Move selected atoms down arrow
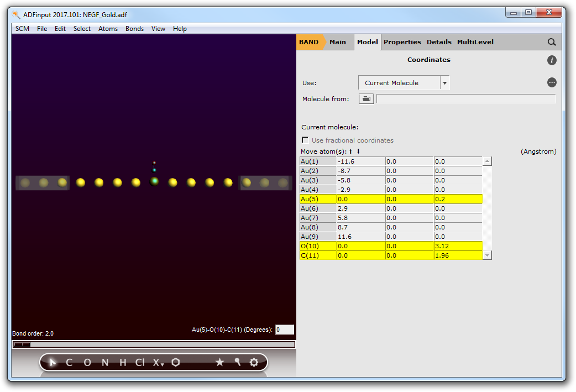 (x=358, y=151)
